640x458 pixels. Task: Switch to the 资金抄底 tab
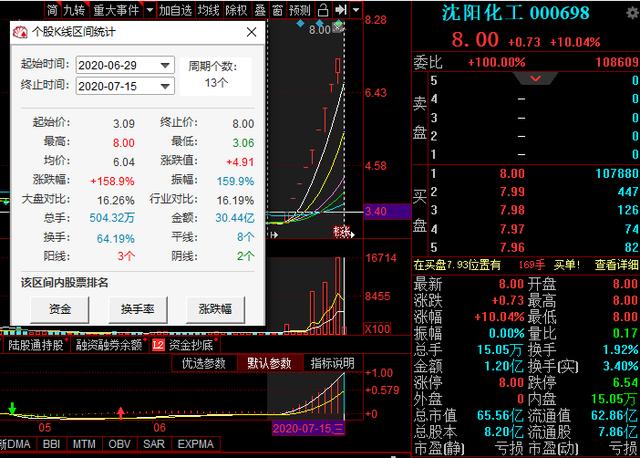(191, 345)
